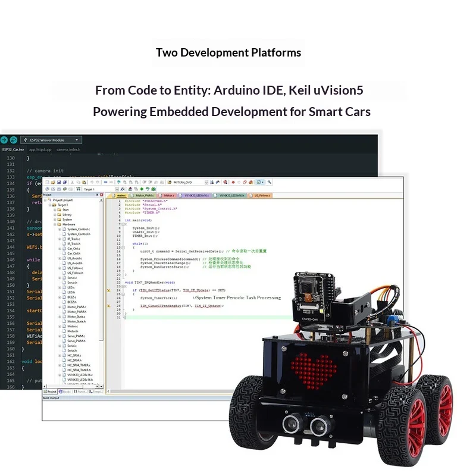476x476 pixels.
Task: Open PATTERN_OVD find combo box
Action: pos(190,182)
